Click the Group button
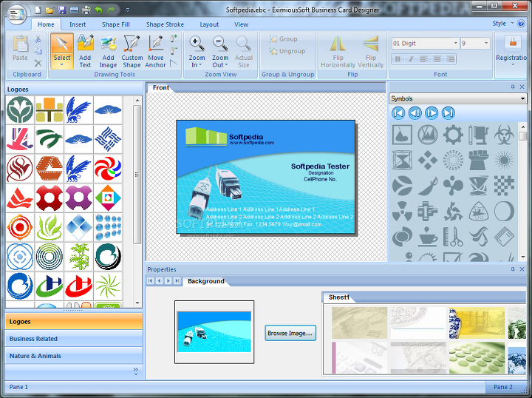This screenshot has width=532, height=398. click(x=284, y=39)
